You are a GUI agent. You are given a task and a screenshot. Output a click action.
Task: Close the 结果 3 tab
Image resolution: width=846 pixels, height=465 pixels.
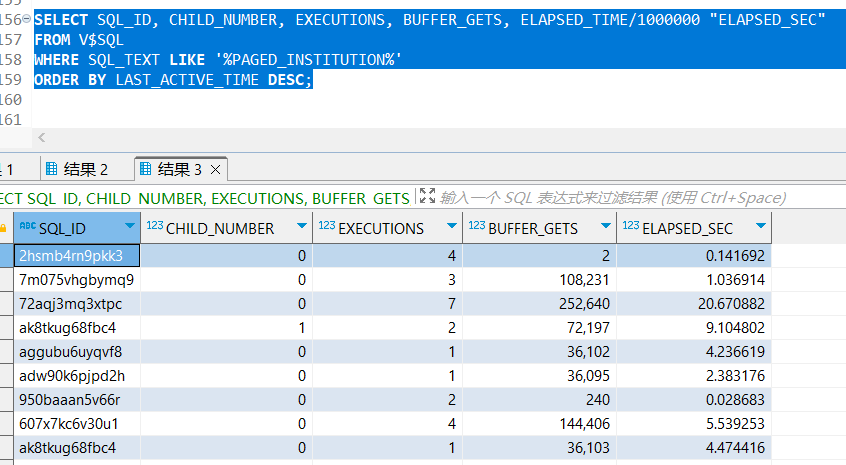pos(215,170)
